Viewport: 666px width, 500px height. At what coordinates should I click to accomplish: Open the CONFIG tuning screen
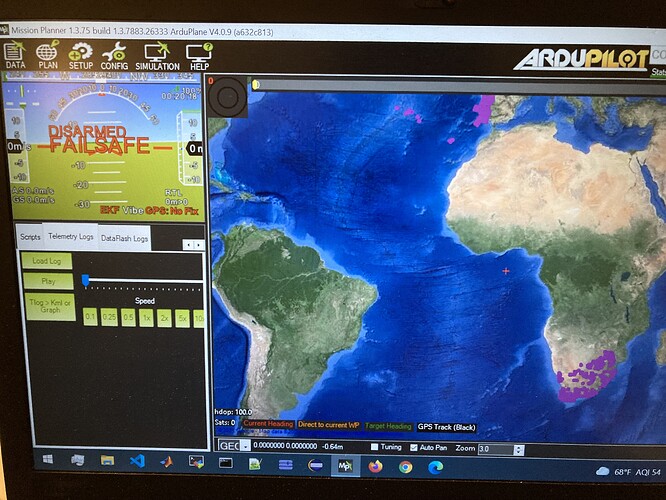point(114,56)
